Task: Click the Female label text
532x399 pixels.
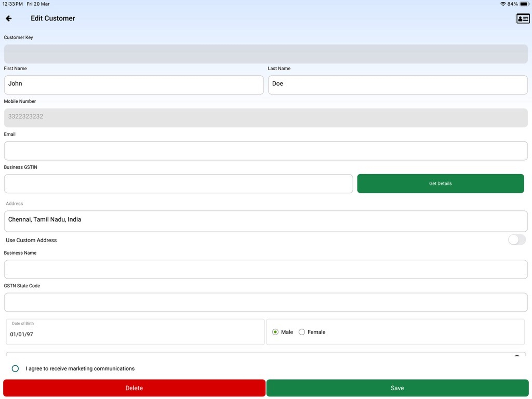Action: click(316, 332)
